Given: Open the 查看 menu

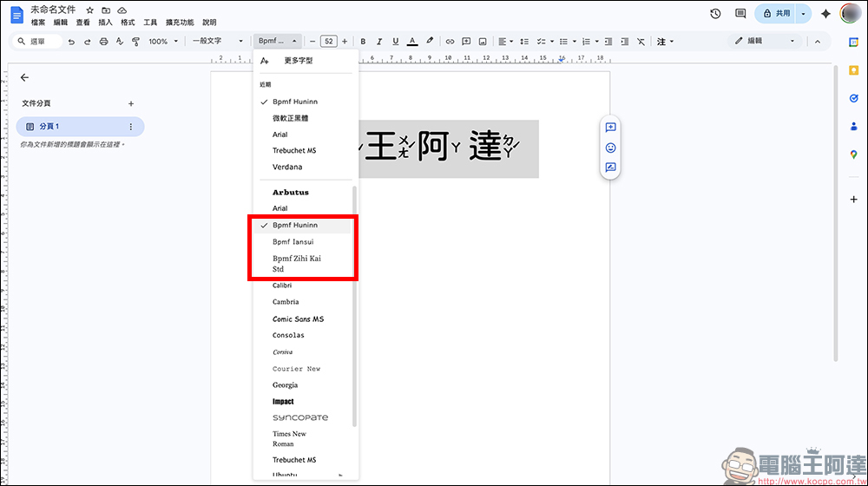Looking at the screenshot, I should tap(83, 23).
